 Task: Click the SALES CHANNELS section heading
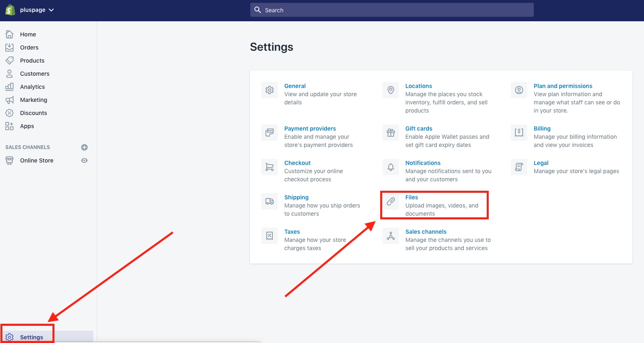point(27,147)
